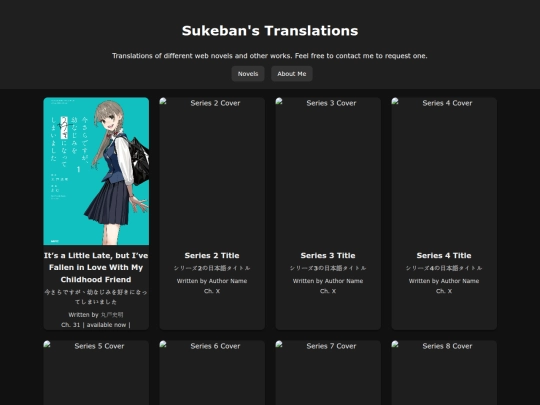Click "Ch. X" under Series 3 Title
This screenshot has height=405, width=540.
328,291
